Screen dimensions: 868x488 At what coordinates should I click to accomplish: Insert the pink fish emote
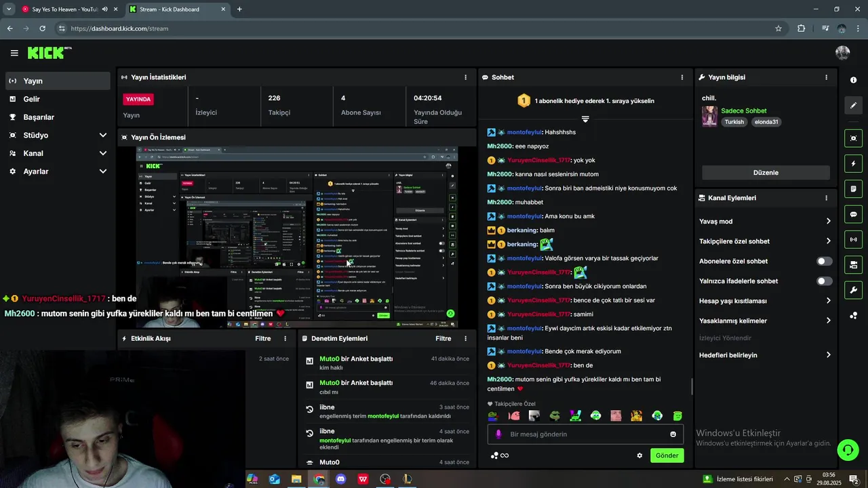(514, 415)
